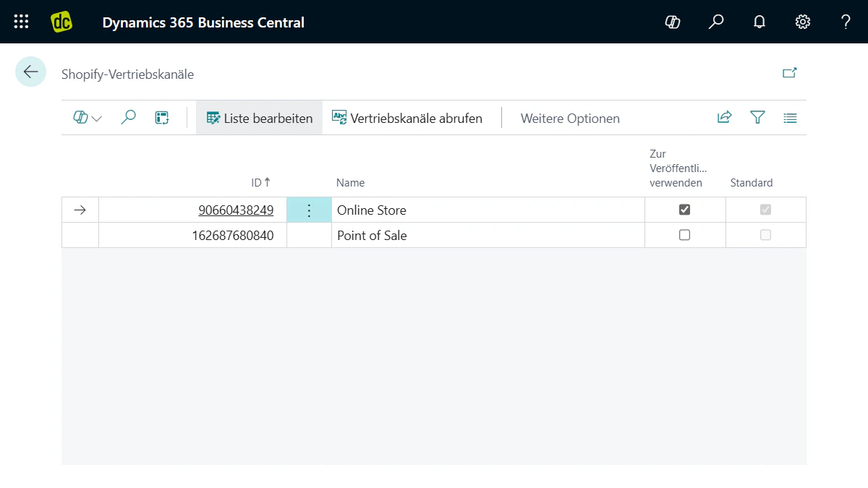
Task: Uncheck publishing checkbox for Online Store
Action: click(x=684, y=210)
